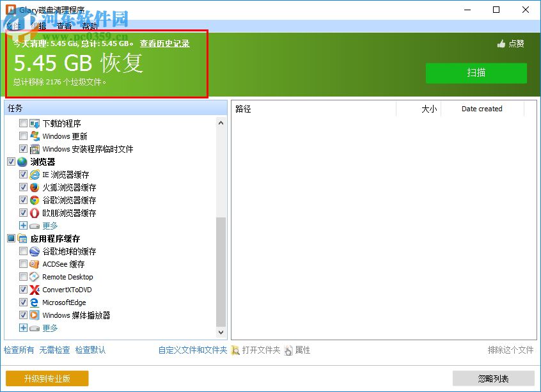Image resolution: width=541 pixels, height=392 pixels.
Task: Click the Microsoft Edge icon in the list
Action: (34, 302)
